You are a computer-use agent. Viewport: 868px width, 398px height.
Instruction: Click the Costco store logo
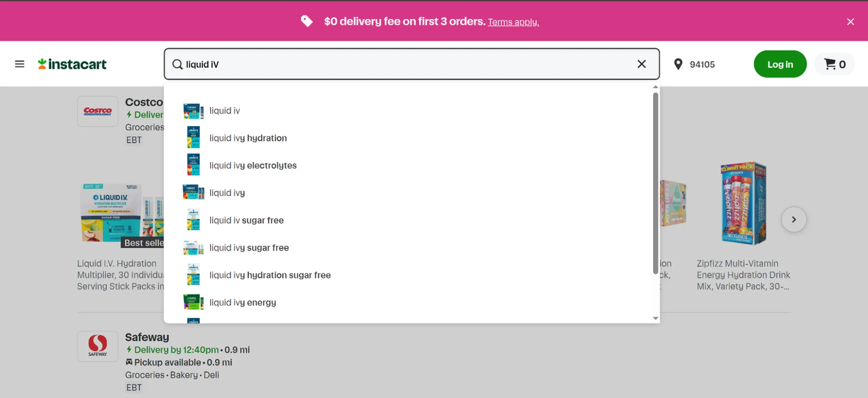(98, 111)
